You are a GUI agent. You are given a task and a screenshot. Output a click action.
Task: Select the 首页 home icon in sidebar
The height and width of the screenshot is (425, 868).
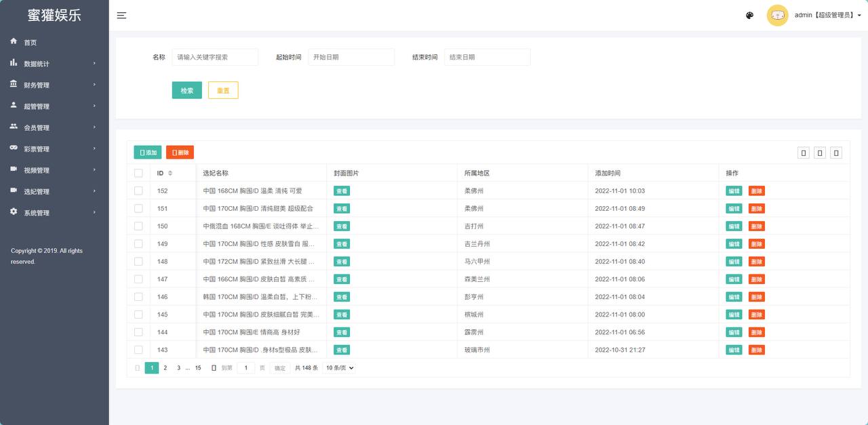click(x=14, y=41)
